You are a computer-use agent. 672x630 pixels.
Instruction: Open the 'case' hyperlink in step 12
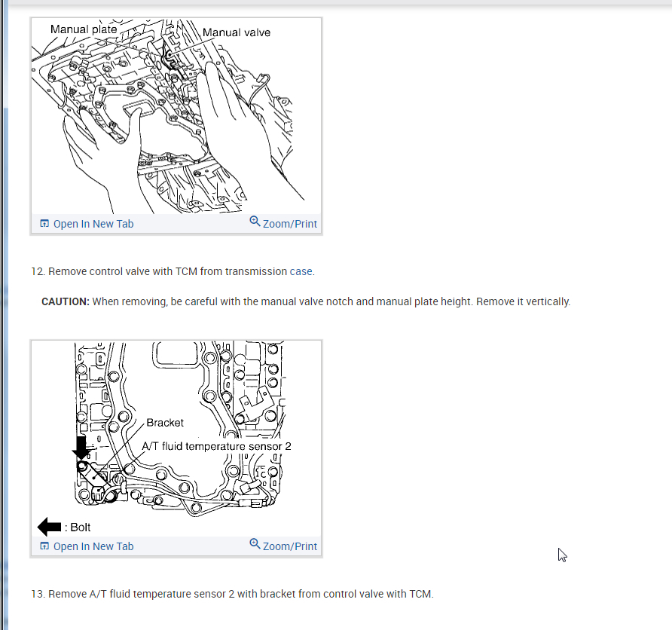pyautogui.click(x=301, y=271)
